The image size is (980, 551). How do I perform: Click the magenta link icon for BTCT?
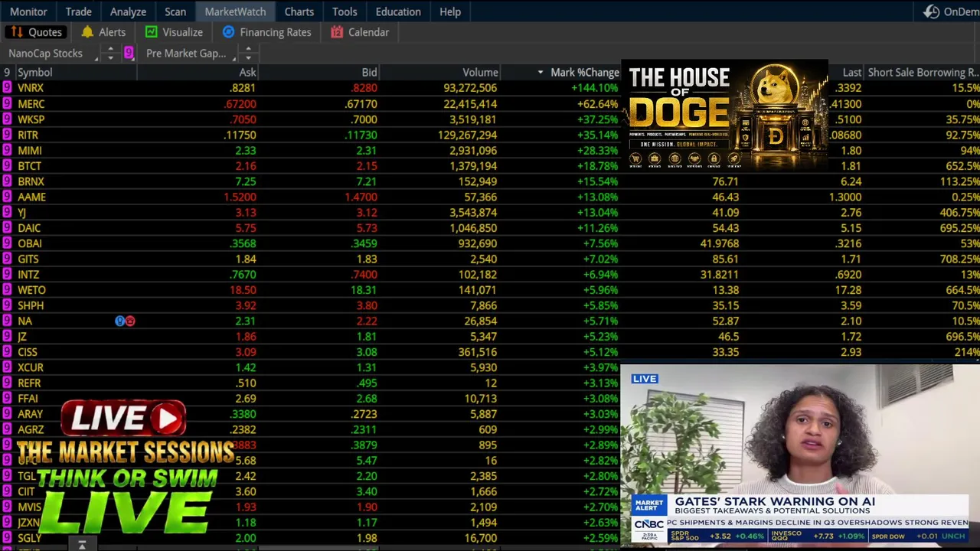click(x=7, y=165)
